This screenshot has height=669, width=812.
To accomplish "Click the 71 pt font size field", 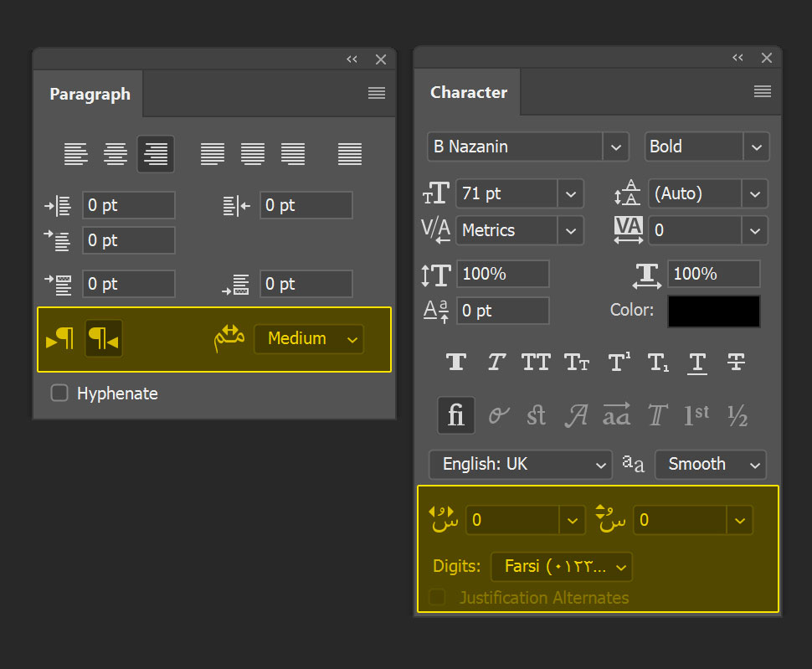I will pos(506,193).
